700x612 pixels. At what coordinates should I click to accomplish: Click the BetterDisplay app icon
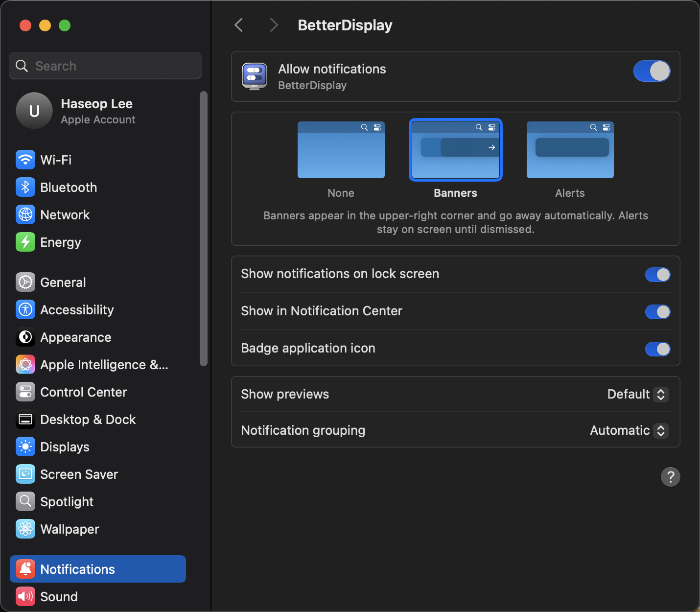tap(255, 76)
